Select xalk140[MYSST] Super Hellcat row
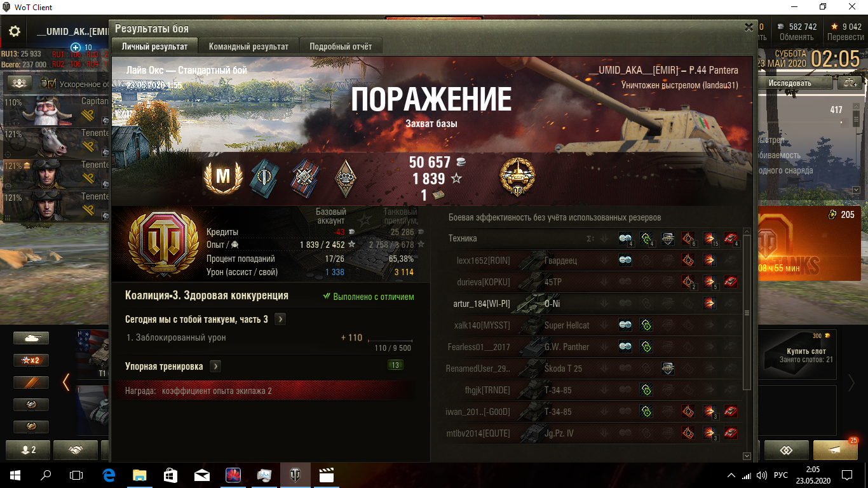This screenshot has width=868, height=488. [592, 325]
